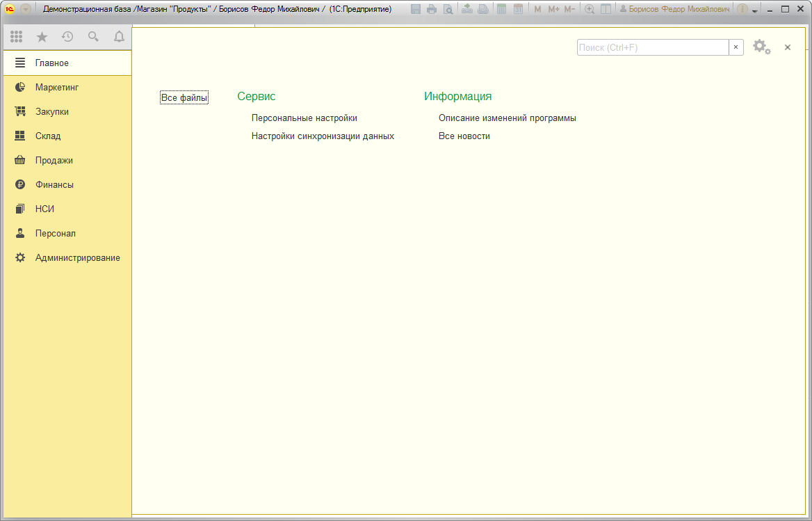Click the print preview icon

[448, 9]
